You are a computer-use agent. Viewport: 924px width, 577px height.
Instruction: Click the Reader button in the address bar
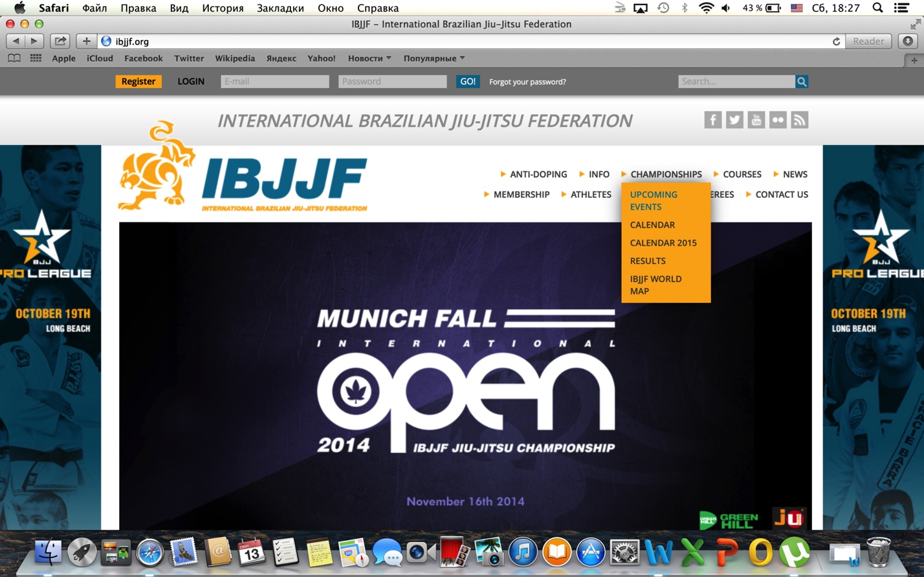coord(868,41)
